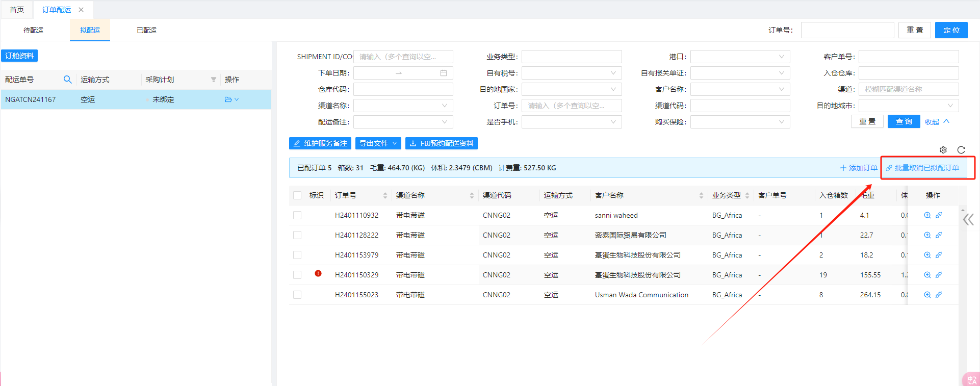980x386 pixels.
Task: Open table settings gear icon
Action: click(943, 150)
